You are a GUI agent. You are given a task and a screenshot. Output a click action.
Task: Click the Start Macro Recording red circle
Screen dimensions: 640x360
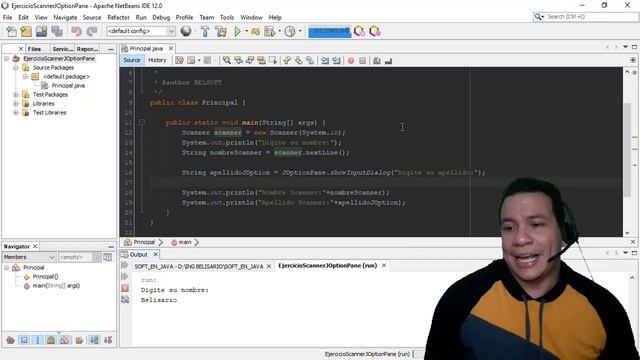click(x=351, y=61)
